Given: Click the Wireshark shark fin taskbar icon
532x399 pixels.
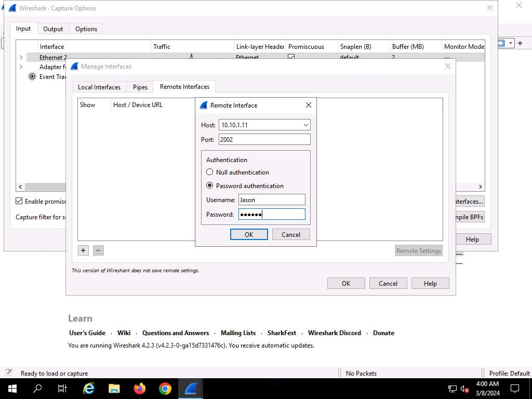Looking at the screenshot, I should point(190,389).
